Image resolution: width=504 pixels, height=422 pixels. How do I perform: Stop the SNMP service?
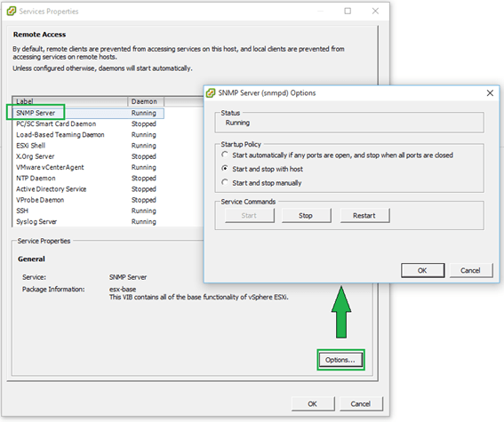pos(306,216)
